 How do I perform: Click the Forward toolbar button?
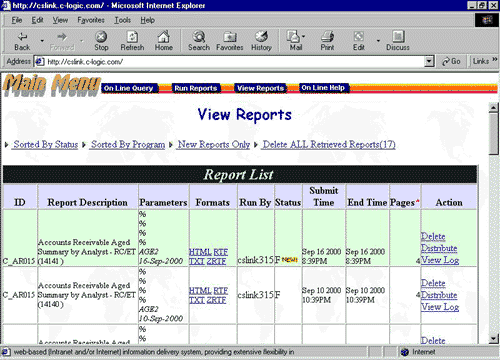tap(62, 41)
